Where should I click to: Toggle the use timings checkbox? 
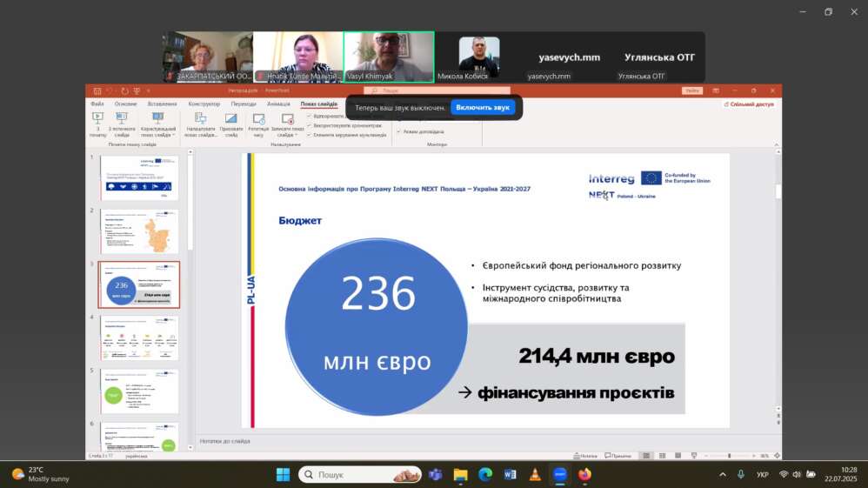310,126
